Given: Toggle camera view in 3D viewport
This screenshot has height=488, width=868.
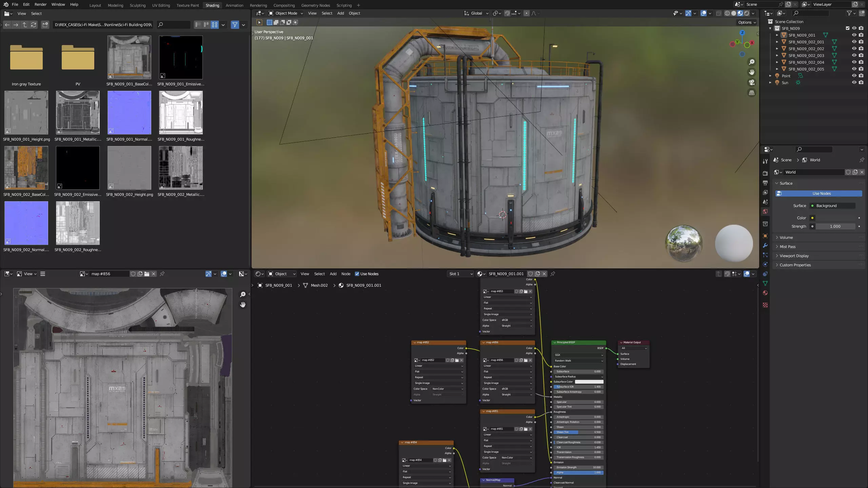Looking at the screenshot, I should pos(752,82).
